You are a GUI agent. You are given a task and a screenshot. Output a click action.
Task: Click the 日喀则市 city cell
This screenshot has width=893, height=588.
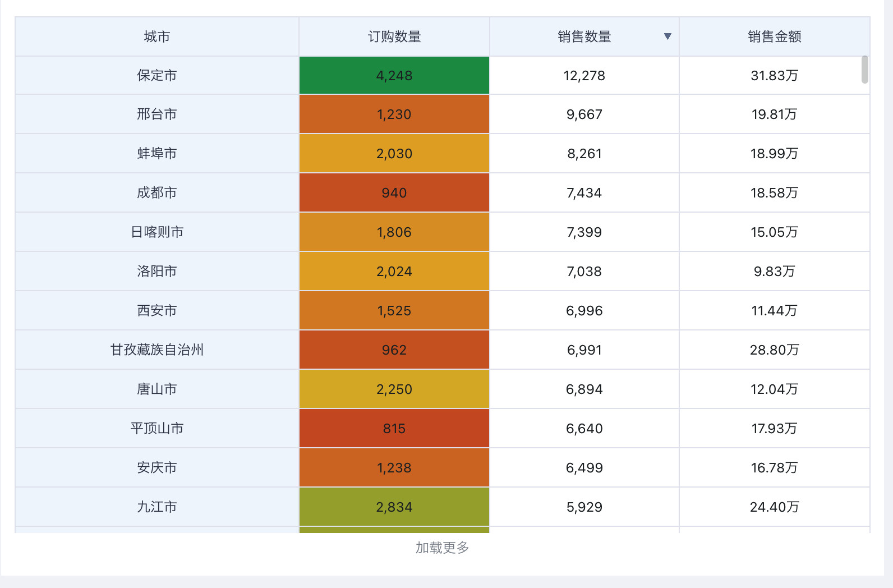(x=157, y=232)
